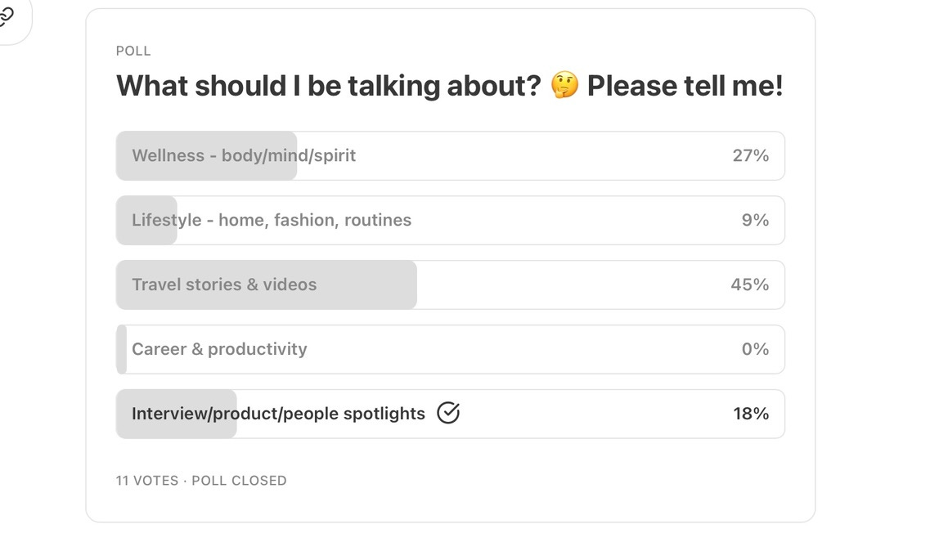Click the thinking face emoji in title
939x560 pixels.
564,85
